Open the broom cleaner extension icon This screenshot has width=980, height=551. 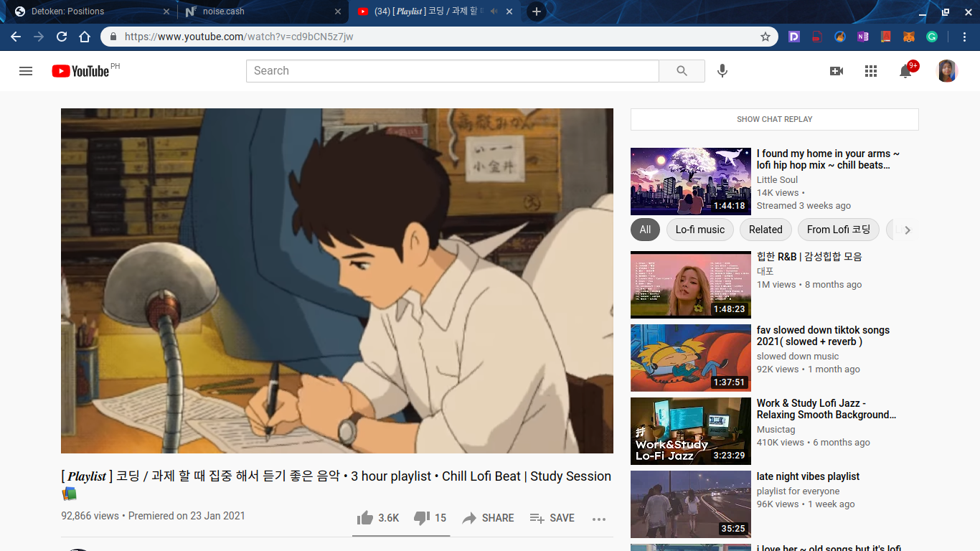840,37
